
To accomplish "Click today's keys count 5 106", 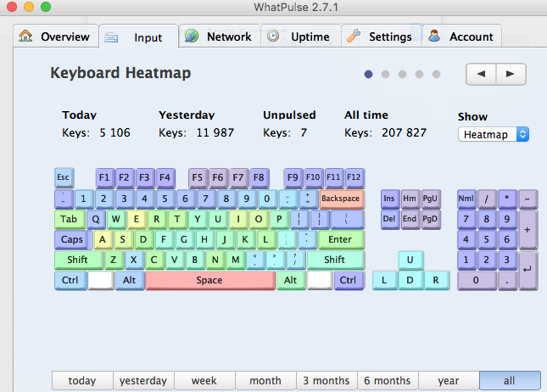I will (114, 132).
